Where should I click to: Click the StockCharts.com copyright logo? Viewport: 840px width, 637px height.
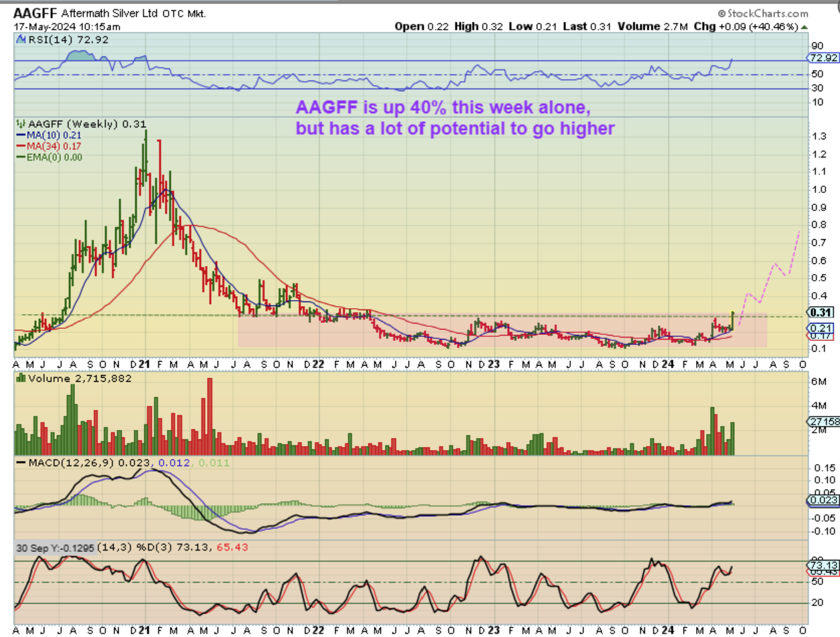(x=763, y=13)
